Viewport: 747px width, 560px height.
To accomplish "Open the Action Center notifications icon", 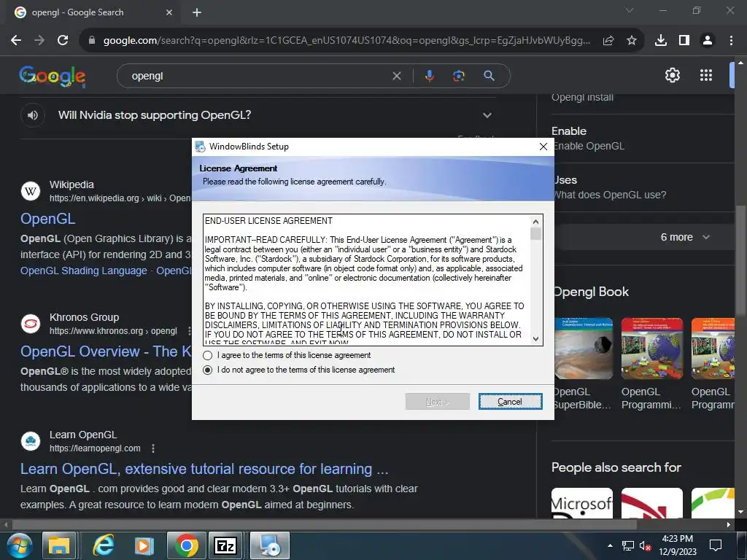I will point(715,545).
